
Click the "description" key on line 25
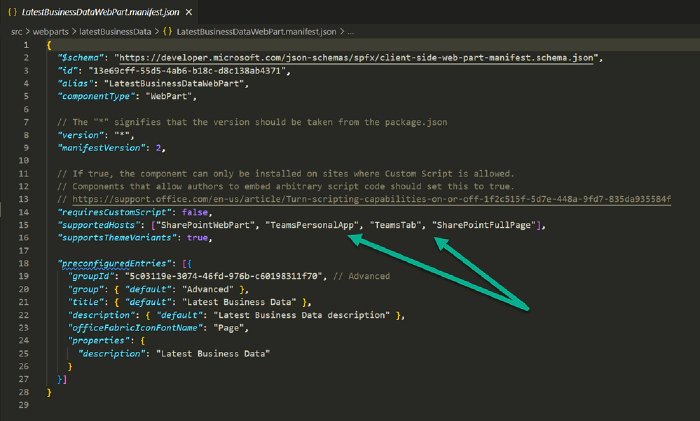coord(112,354)
